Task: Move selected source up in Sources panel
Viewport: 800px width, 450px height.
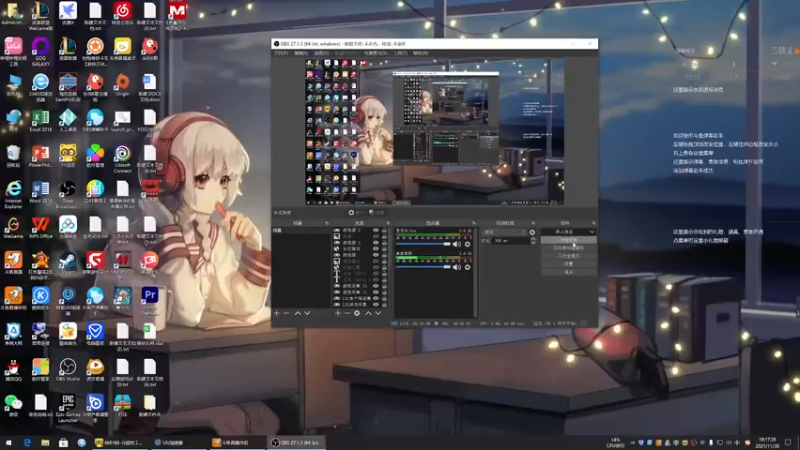Action: (x=368, y=313)
